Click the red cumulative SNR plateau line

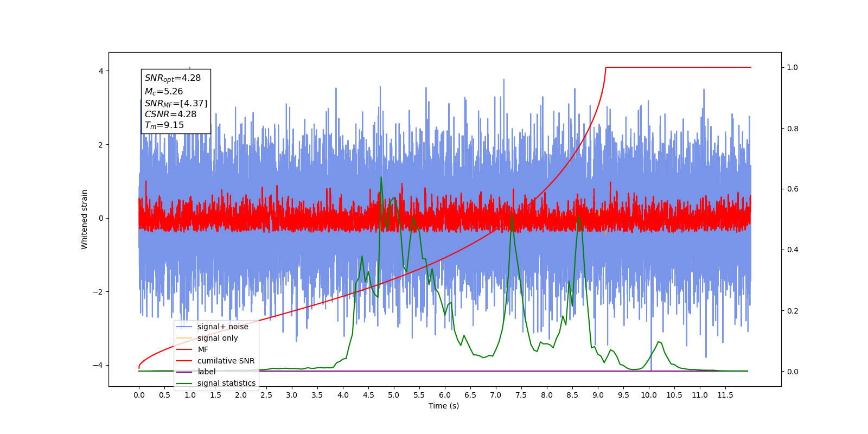click(x=678, y=67)
